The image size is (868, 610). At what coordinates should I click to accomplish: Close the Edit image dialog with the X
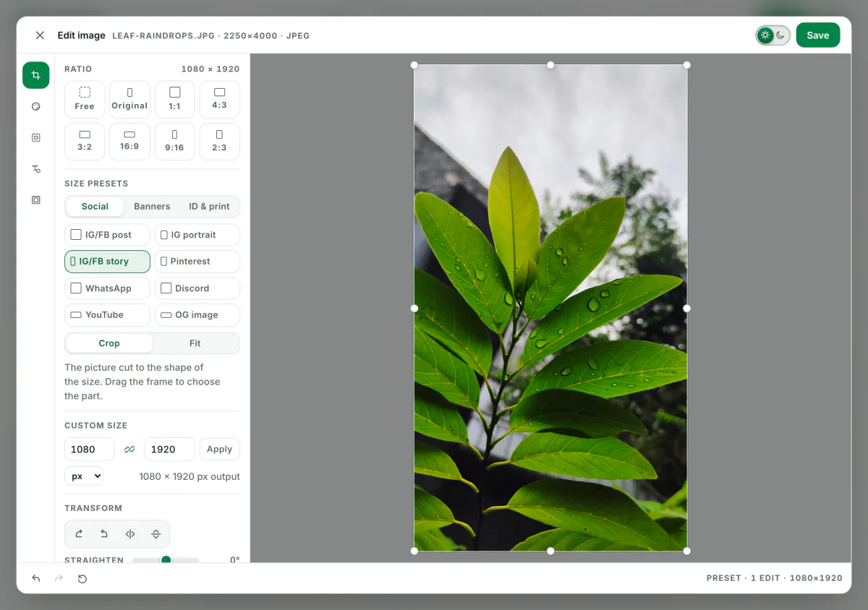[40, 35]
